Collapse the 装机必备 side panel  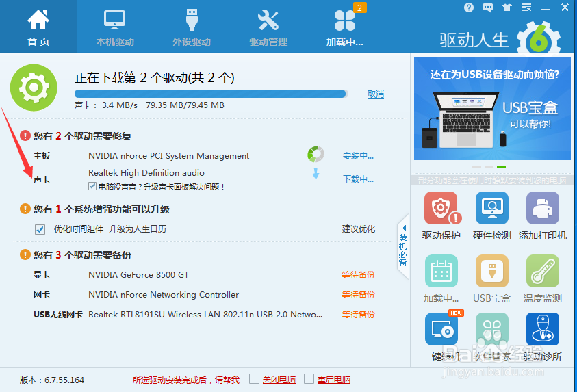coord(403,246)
